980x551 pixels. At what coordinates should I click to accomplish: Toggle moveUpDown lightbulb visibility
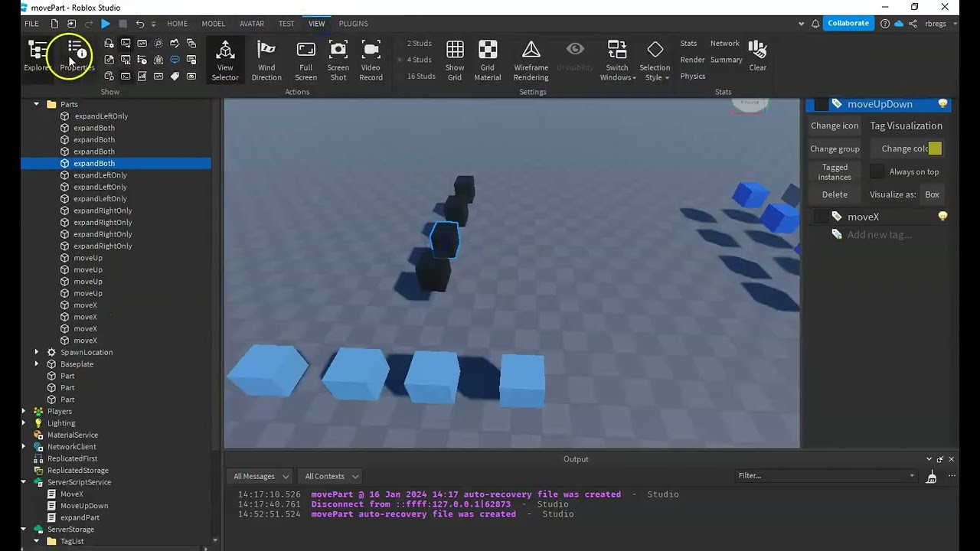[942, 104]
